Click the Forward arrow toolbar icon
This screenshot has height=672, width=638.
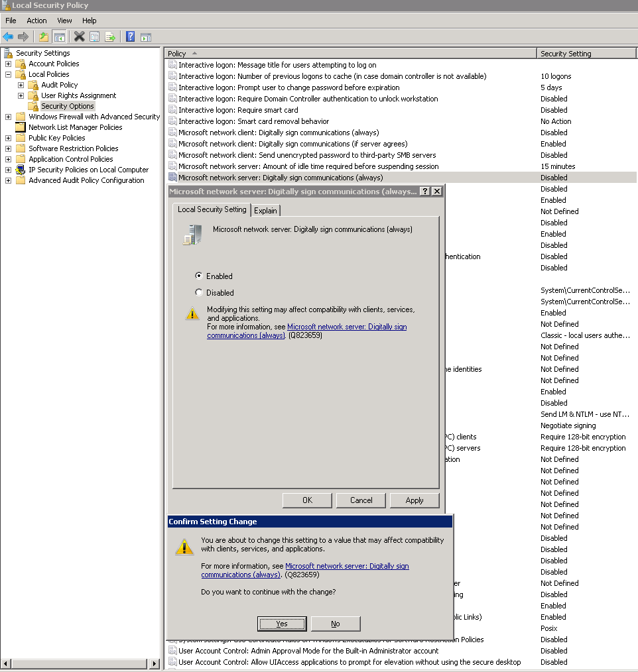23,37
